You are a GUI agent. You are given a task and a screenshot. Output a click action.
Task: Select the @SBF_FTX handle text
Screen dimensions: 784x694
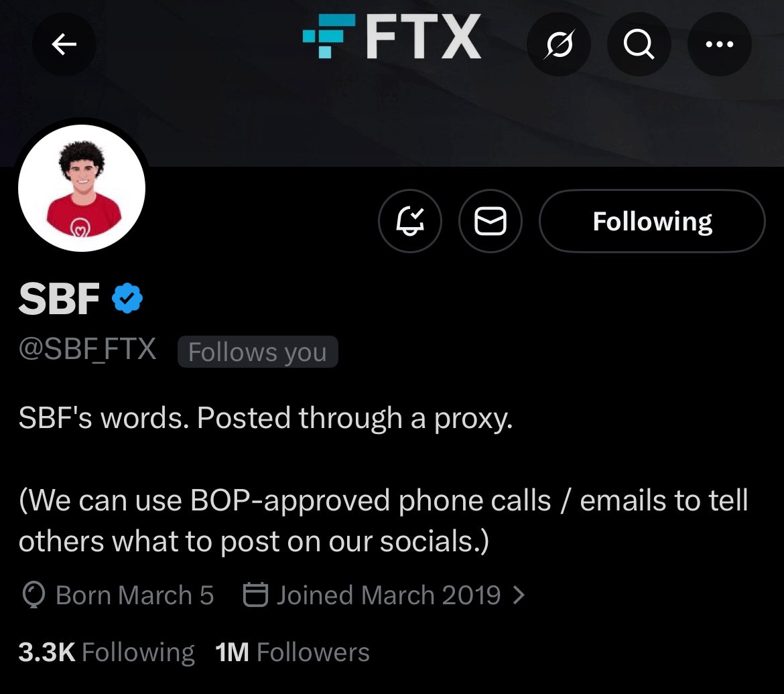pos(88,350)
